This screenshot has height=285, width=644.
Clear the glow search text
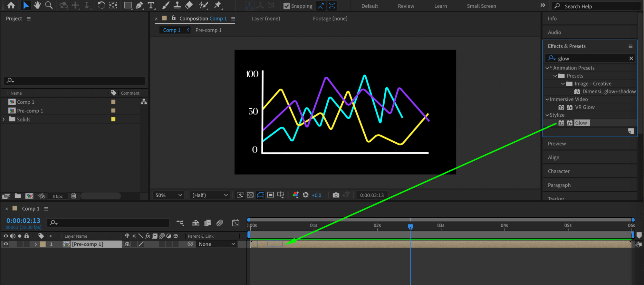[631, 58]
